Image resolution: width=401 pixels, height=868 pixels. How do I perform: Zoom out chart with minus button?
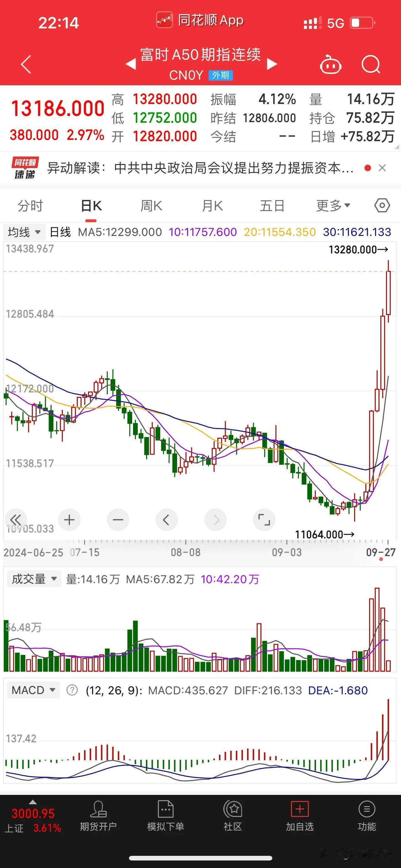(x=118, y=520)
